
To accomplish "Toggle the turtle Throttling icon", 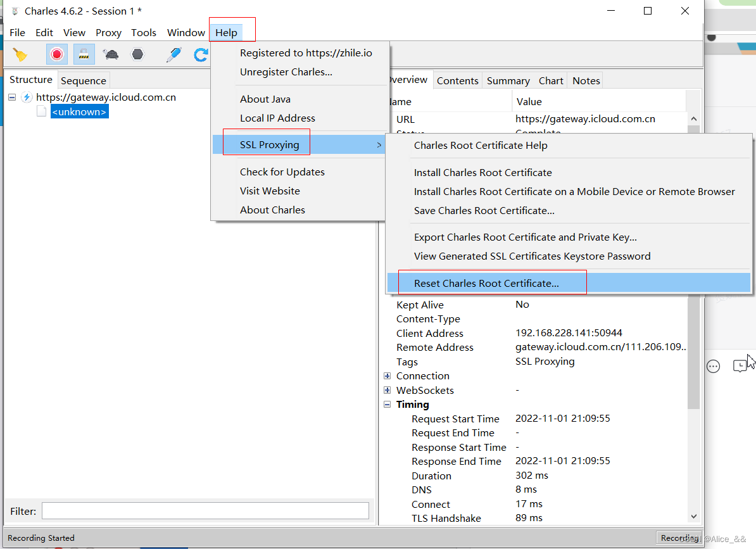I will [x=111, y=54].
